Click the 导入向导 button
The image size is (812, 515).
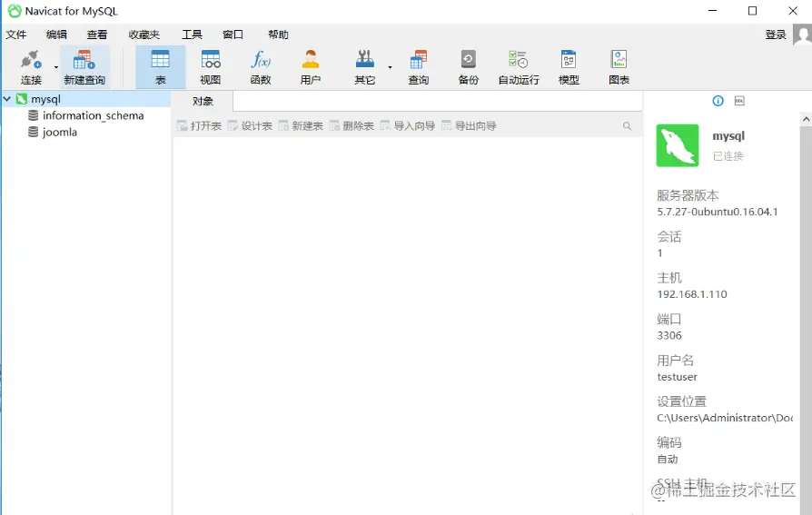point(408,126)
